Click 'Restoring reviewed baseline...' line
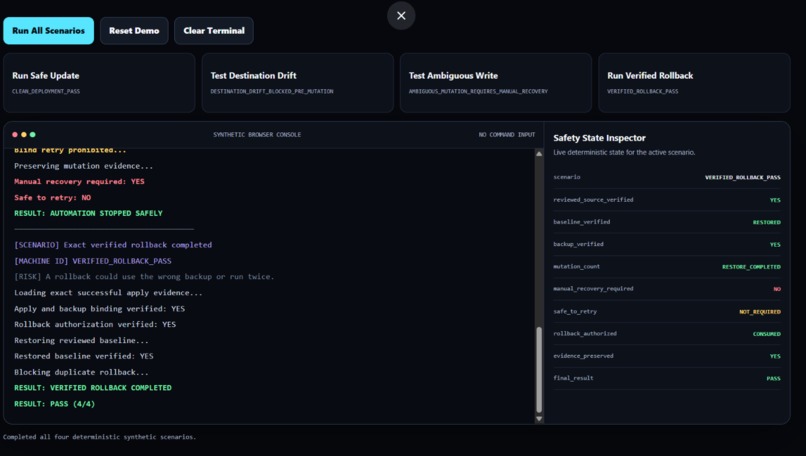The width and height of the screenshot is (806, 456). pos(81,340)
